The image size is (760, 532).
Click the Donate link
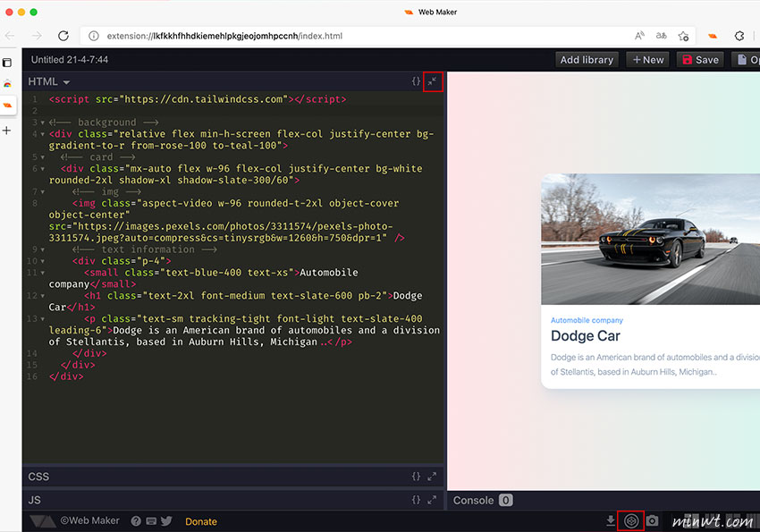click(x=201, y=522)
